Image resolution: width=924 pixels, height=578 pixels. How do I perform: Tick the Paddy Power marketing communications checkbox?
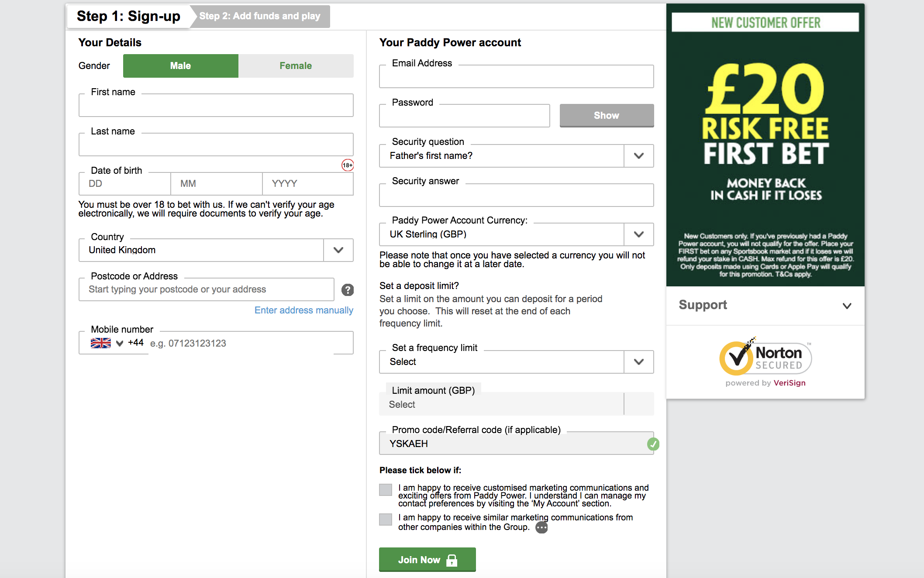385,490
